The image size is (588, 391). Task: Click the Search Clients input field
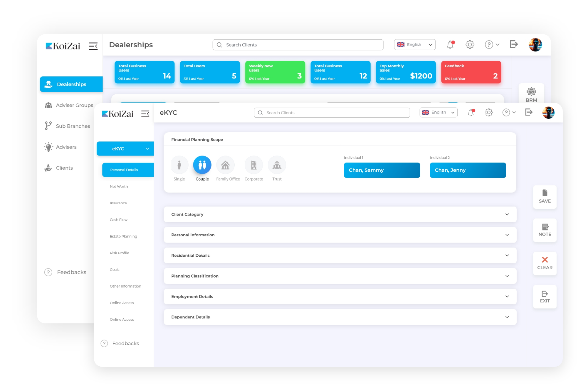tap(331, 112)
